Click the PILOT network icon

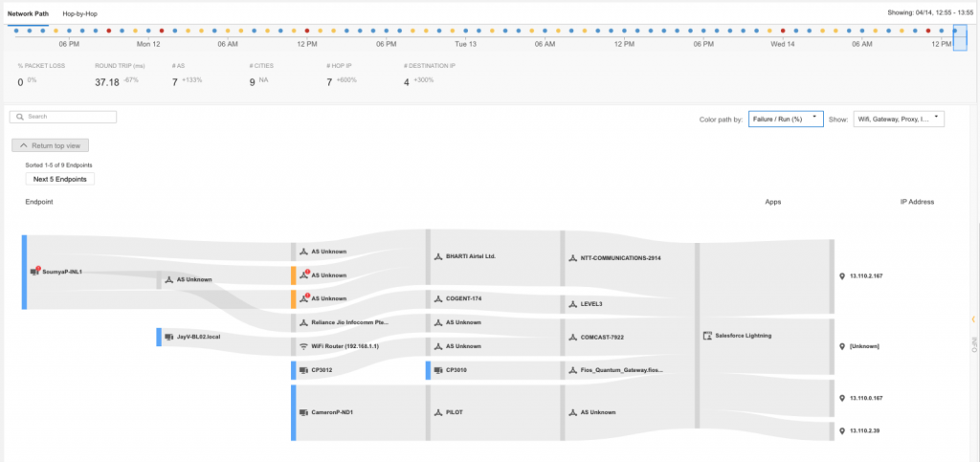[x=438, y=412]
